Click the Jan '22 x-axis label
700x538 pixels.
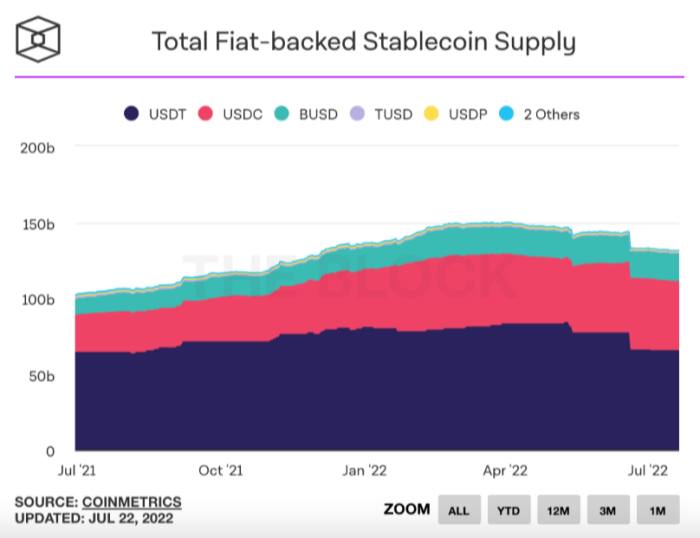coord(363,469)
